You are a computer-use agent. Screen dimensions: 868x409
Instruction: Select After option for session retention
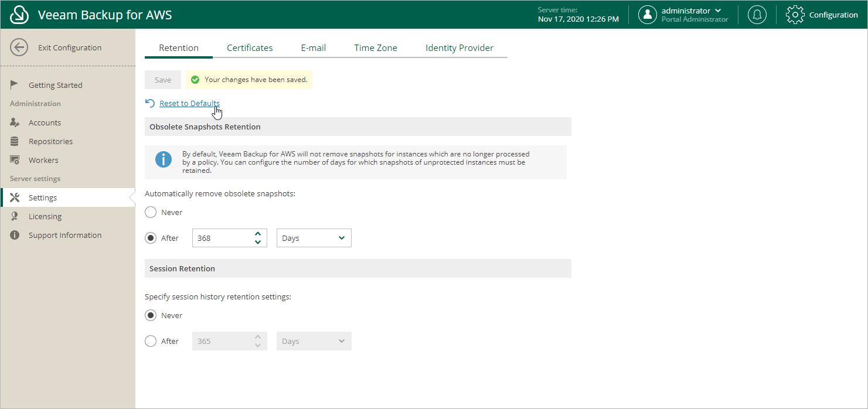[x=151, y=341]
